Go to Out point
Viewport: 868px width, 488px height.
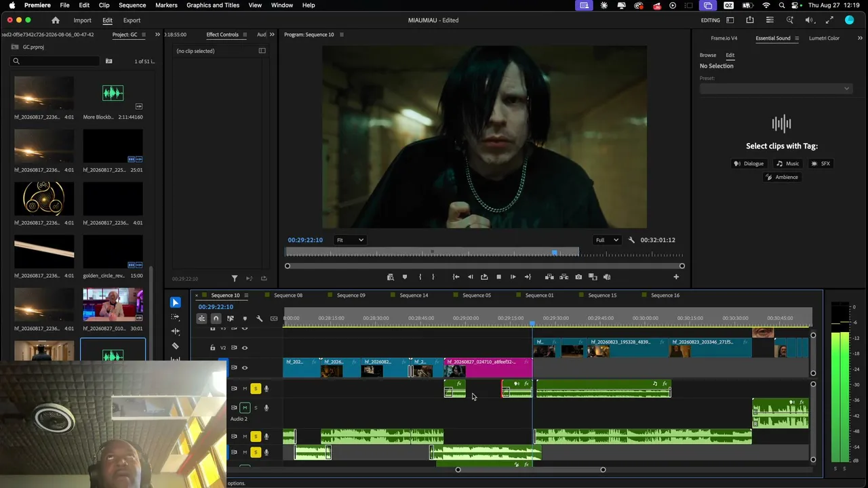click(x=528, y=277)
